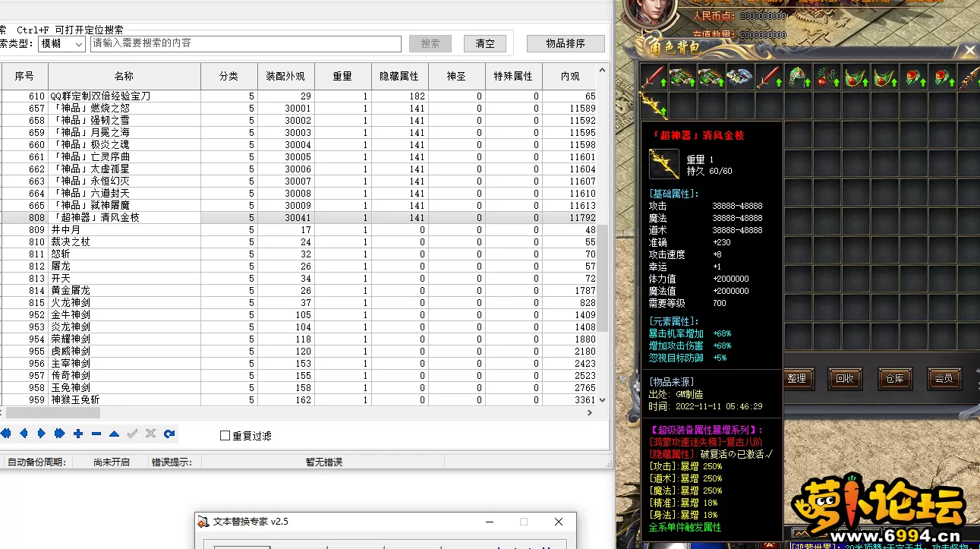The image size is (980, 549).
Task: Go to previous record arrow
Action: [x=24, y=434]
